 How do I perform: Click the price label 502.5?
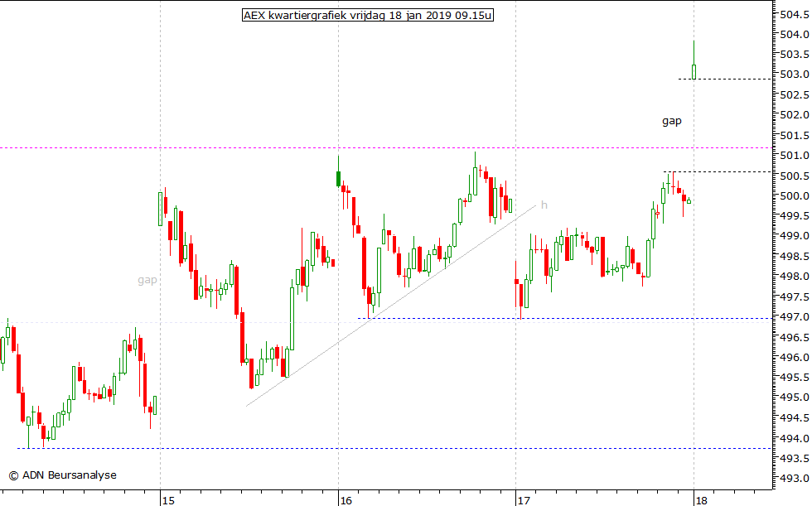coord(795,94)
